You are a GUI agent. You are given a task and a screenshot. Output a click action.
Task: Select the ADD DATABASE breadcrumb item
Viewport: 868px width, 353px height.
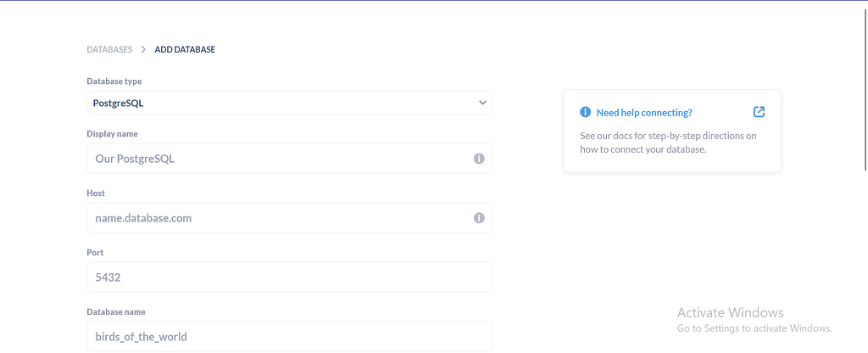coord(185,49)
